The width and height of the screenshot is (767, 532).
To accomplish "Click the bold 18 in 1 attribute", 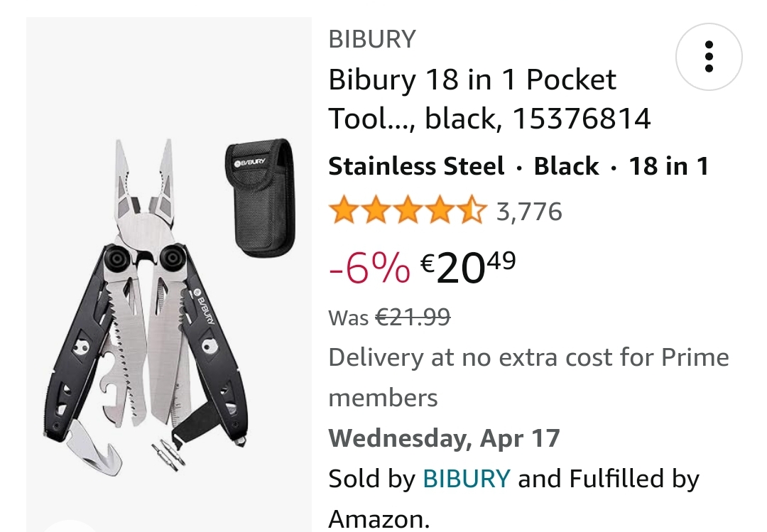I will pos(668,166).
